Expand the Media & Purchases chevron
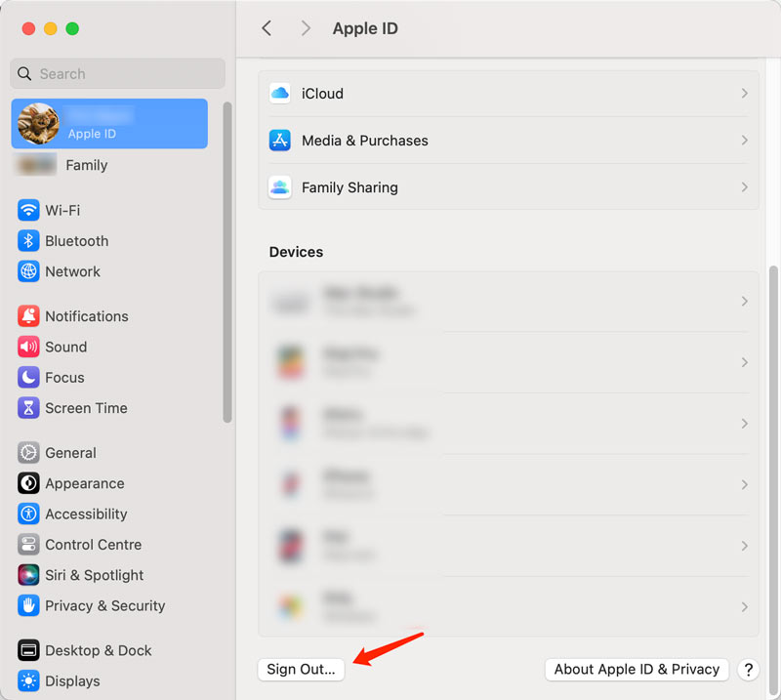This screenshot has height=700, width=781. click(745, 140)
